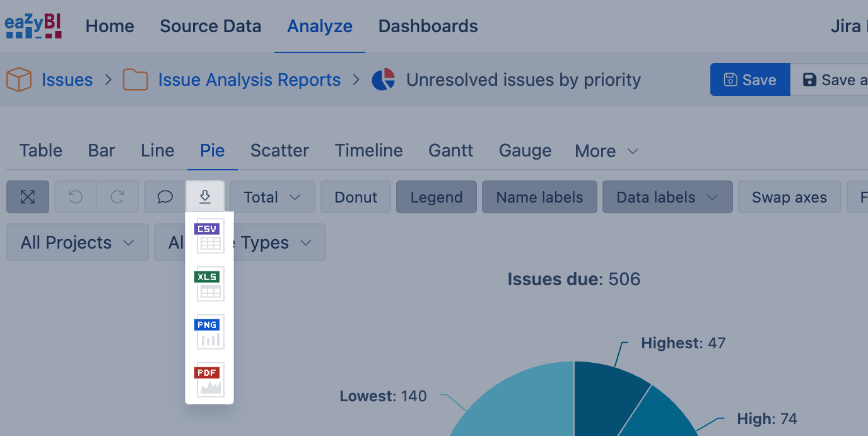This screenshot has height=436, width=868.
Task: Export report as CSV file
Action: click(x=209, y=236)
